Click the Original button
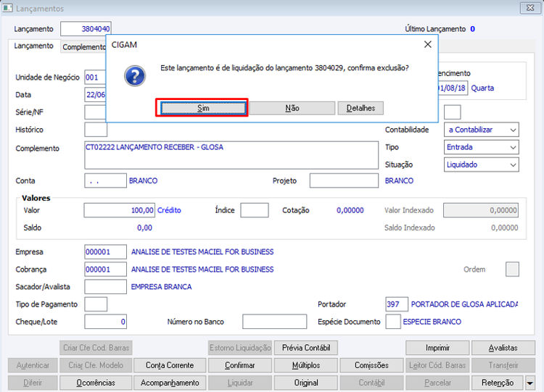Image resolution: width=544 pixels, height=392 pixels. pos(305,383)
